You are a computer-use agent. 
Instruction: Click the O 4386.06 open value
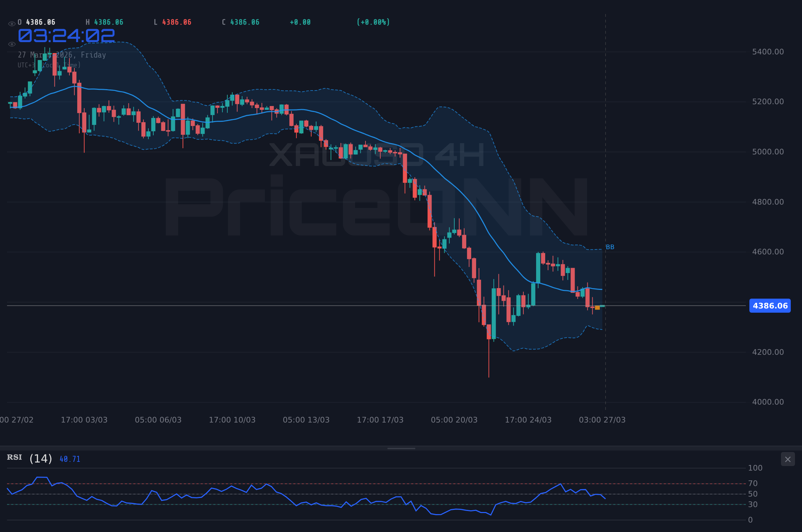click(36, 22)
